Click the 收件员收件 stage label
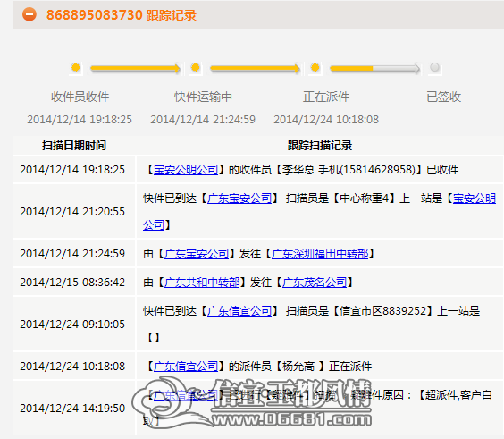Screen dimensions: 504x439 coord(80,97)
